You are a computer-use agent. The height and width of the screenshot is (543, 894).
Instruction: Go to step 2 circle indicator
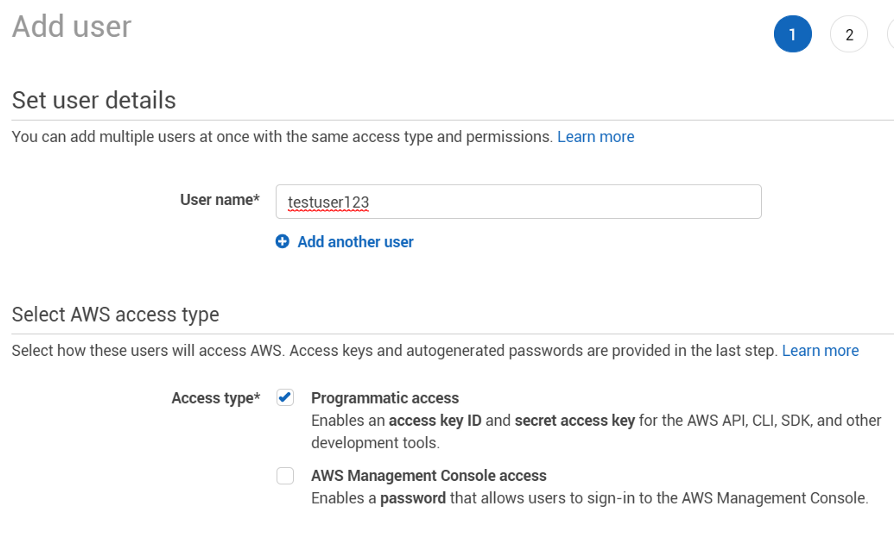point(849,34)
